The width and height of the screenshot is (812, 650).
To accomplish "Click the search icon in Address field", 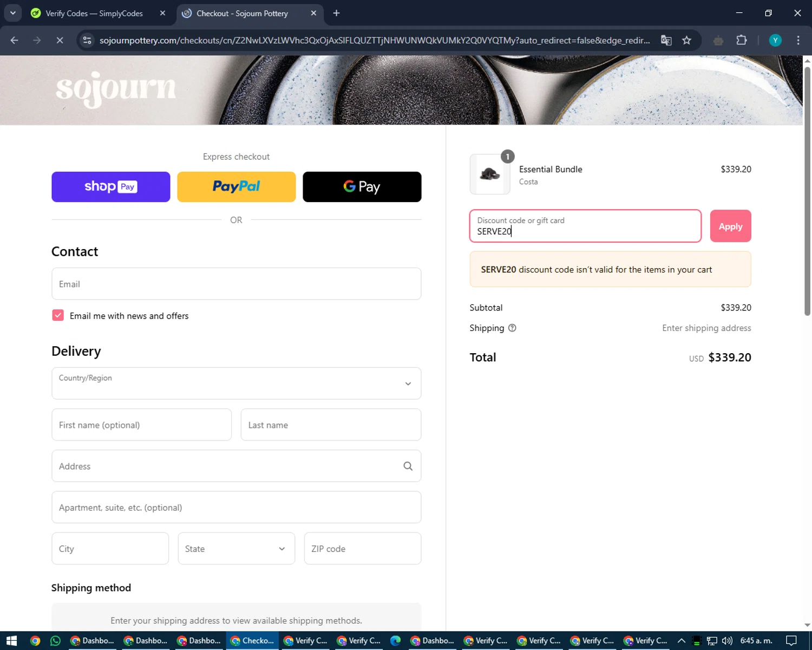I will [x=408, y=466].
